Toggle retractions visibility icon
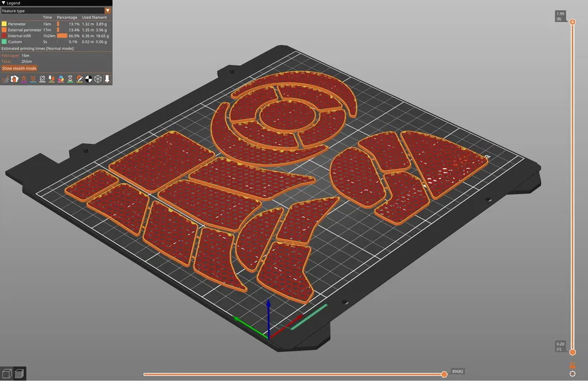The image size is (588, 381). tap(24, 79)
